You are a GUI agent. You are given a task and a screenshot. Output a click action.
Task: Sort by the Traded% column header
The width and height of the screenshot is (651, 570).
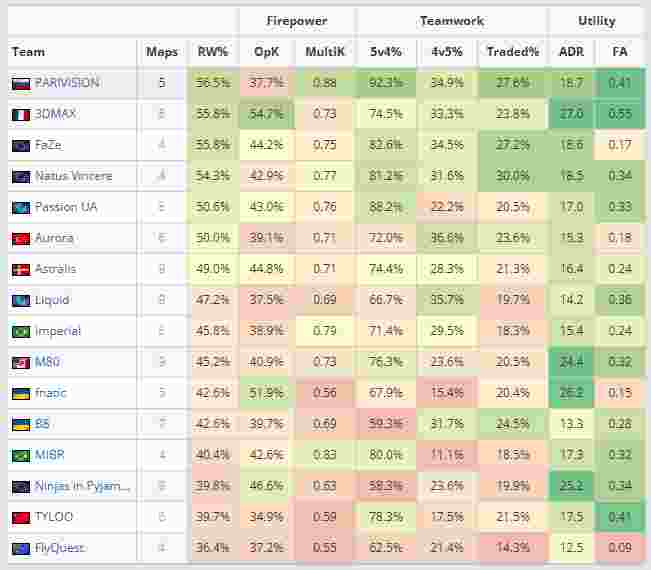pos(512,52)
